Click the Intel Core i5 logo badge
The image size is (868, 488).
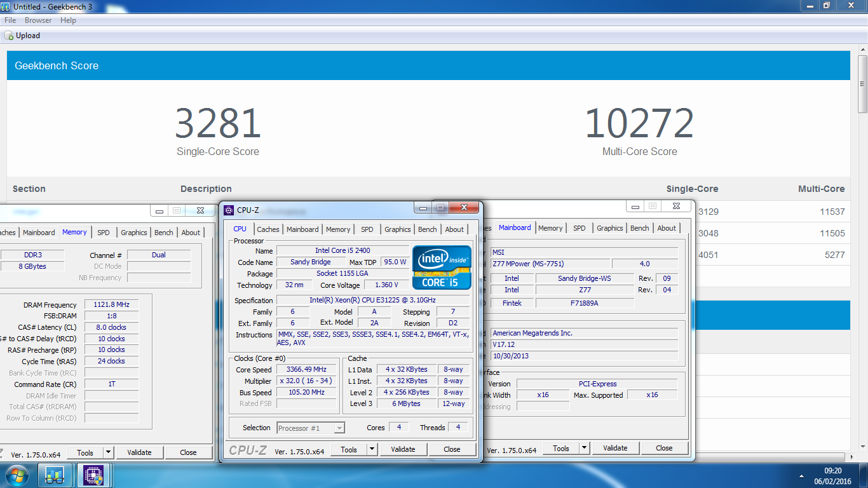(442, 268)
